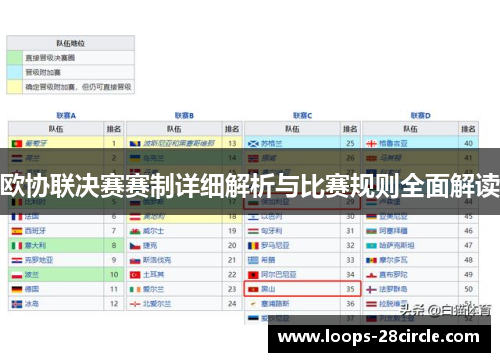The width and height of the screenshot is (500, 362).
Task: Open the 意大利 team link
Action: click(36, 246)
